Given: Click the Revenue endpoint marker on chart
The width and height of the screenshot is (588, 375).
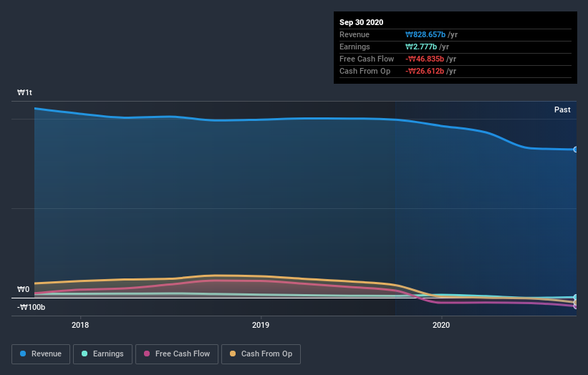Looking at the screenshot, I should pyautogui.click(x=575, y=150).
